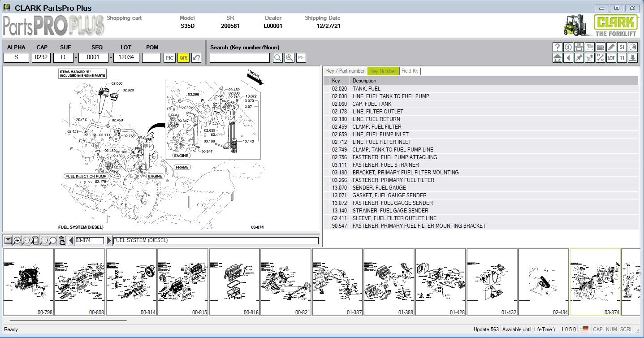Image resolution: width=644 pixels, height=338 pixels.
Task: Click the PIC button
Action: 169,58
